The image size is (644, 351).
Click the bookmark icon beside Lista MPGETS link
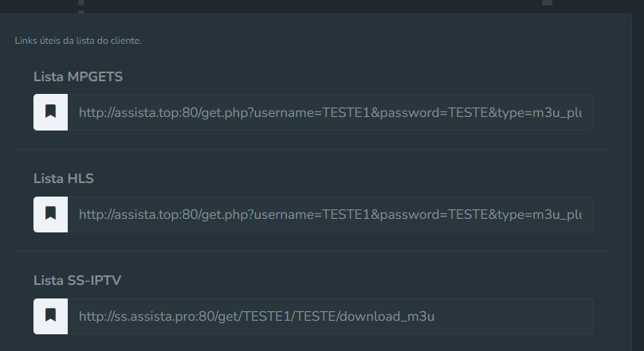(x=50, y=112)
